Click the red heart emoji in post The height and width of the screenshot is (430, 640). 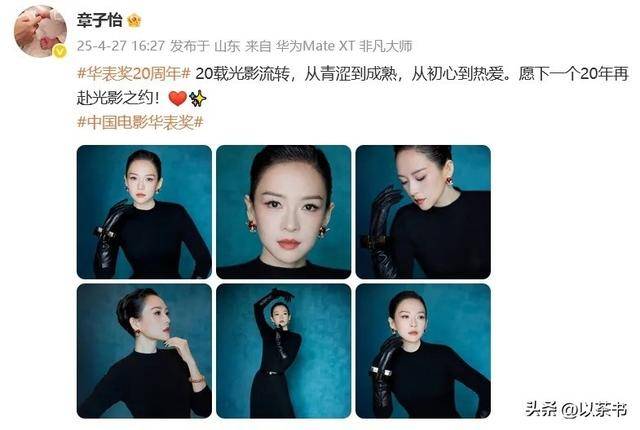[178, 98]
